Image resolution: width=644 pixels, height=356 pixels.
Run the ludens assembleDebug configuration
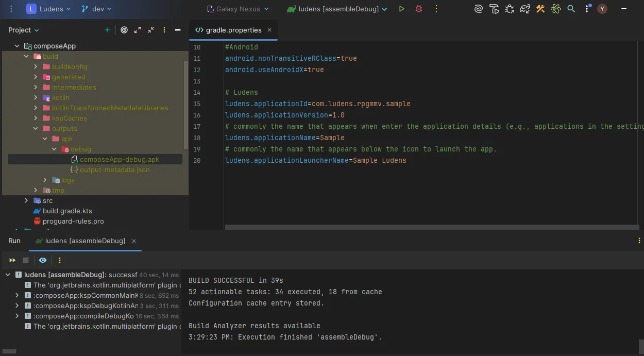click(x=402, y=9)
